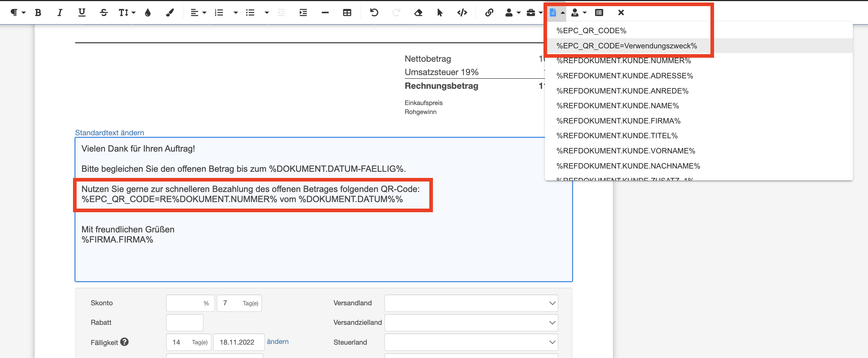Expand the Steuerland combo box
The height and width of the screenshot is (358, 868).
[x=471, y=342]
